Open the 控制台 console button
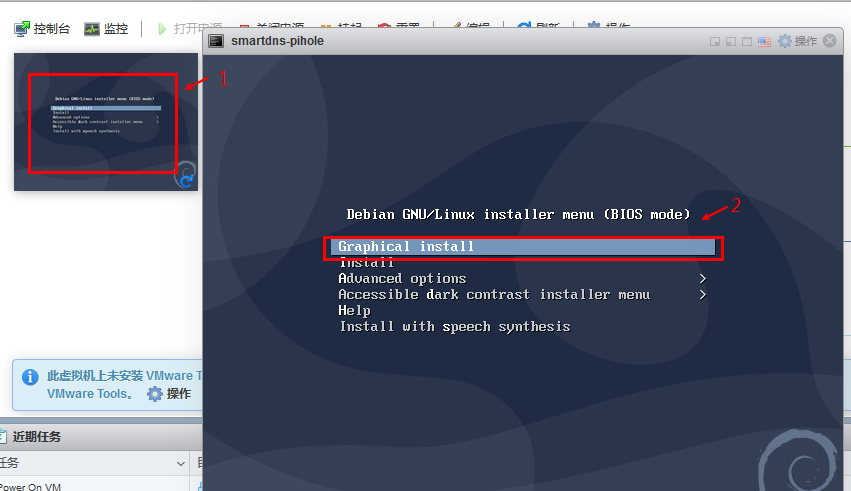The height and width of the screenshot is (491, 851). tap(42, 29)
